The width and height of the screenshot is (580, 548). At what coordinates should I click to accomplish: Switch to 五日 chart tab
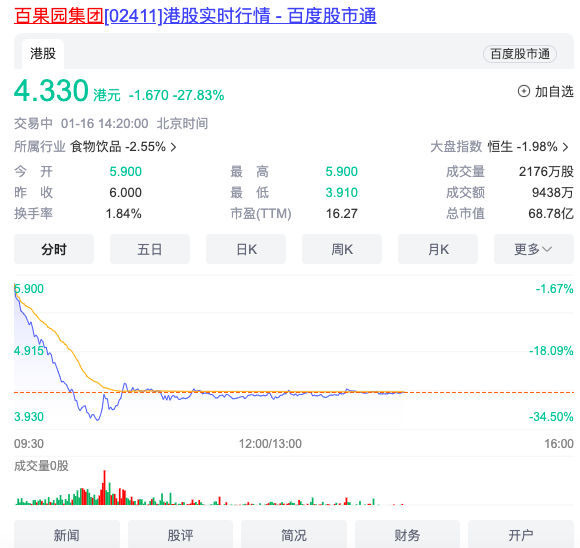point(150,249)
